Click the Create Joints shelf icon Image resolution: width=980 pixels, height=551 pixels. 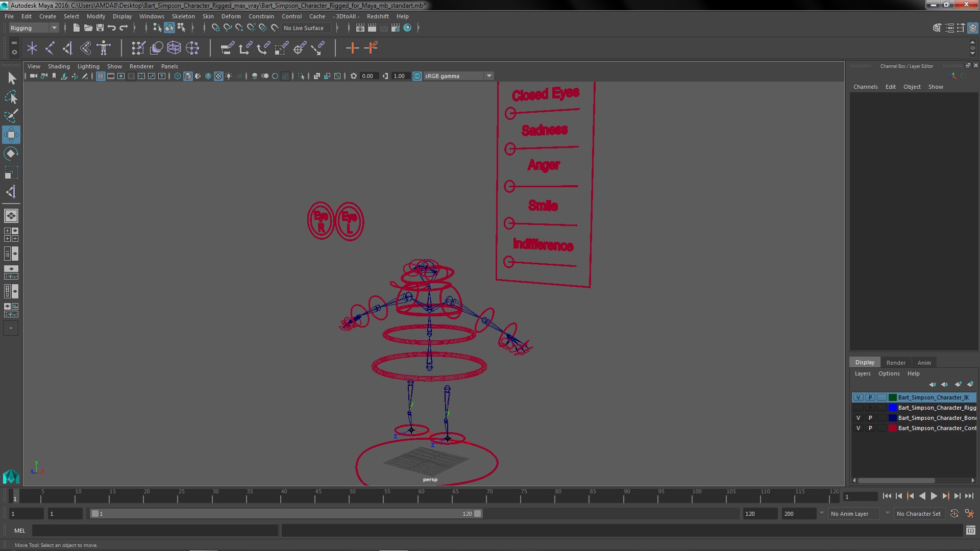coord(50,48)
